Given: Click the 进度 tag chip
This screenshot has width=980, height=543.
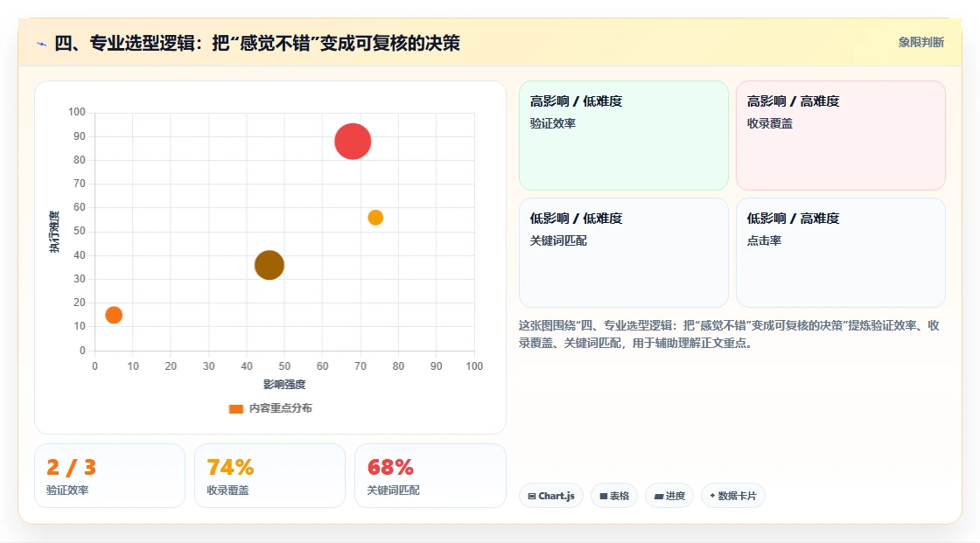Looking at the screenshot, I should point(669,496).
